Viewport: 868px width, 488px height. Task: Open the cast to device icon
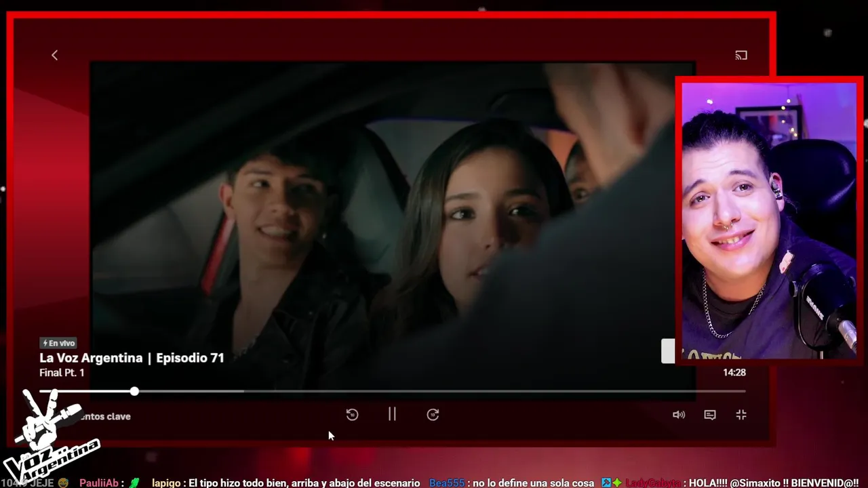tap(741, 56)
